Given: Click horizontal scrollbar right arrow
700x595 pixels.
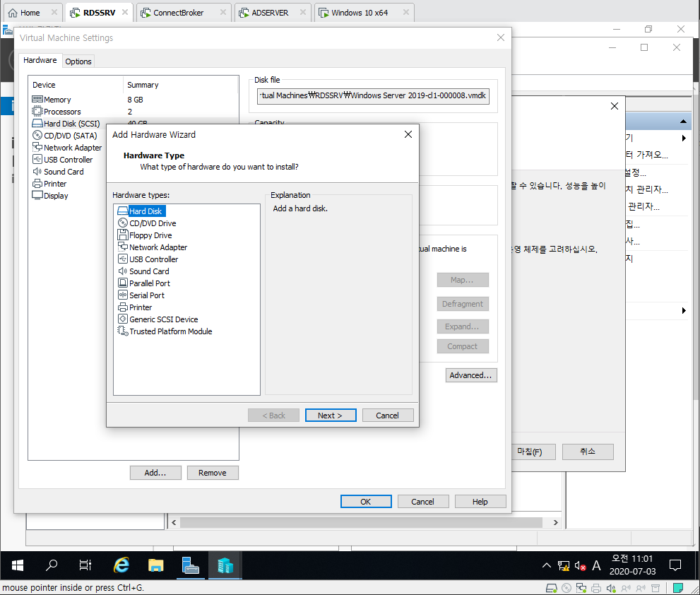Looking at the screenshot, I should (555, 522).
